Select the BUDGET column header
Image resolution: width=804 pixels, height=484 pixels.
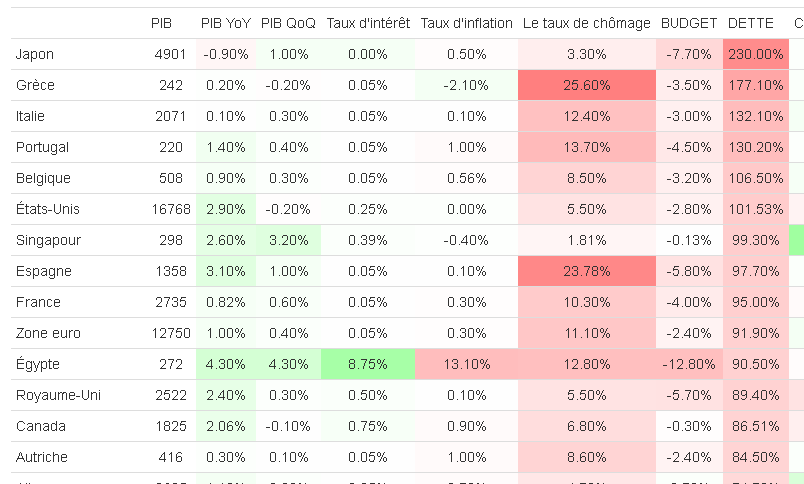[x=689, y=23]
